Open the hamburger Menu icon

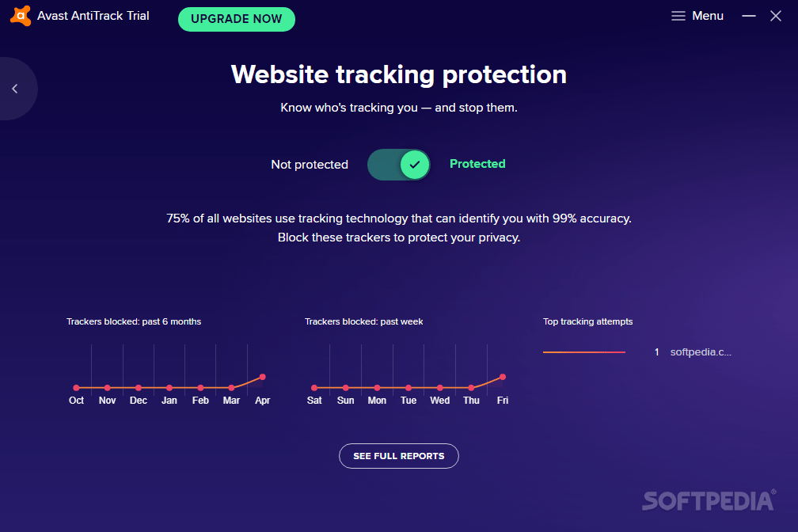click(x=678, y=15)
